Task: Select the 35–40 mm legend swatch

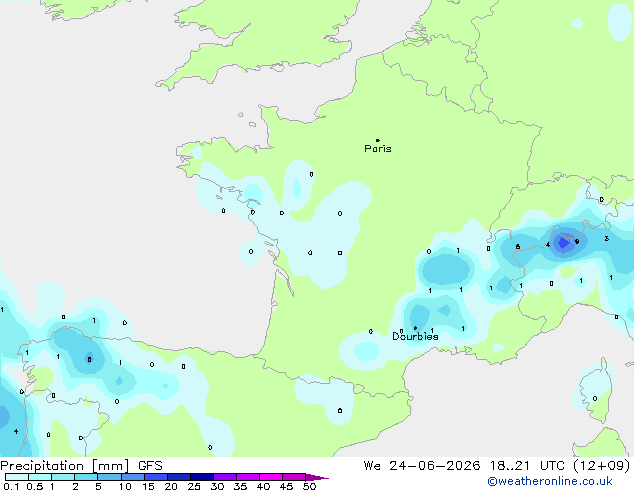Action: click(x=248, y=477)
